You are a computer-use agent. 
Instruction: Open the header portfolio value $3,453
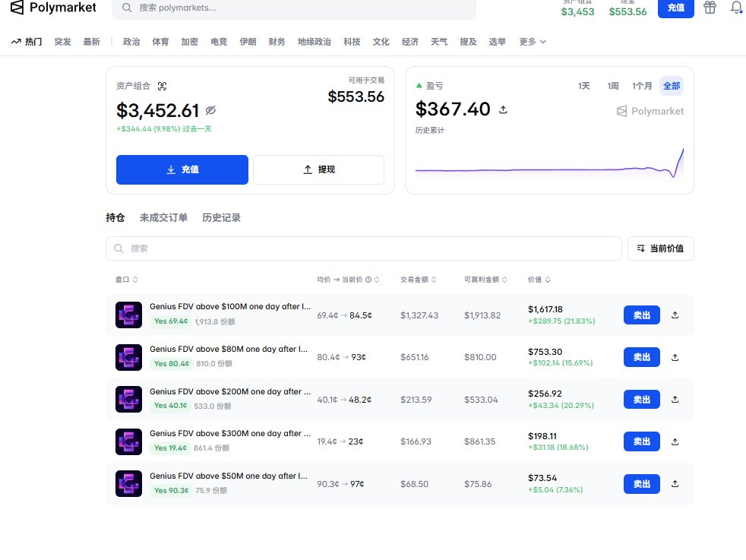tap(577, 12)
